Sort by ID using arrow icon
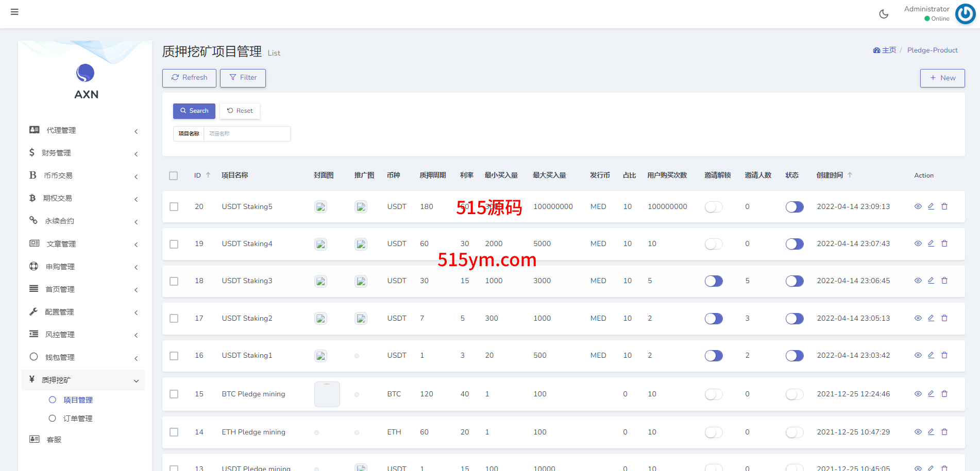Viewport: 980px width, 471px height. 208,175
